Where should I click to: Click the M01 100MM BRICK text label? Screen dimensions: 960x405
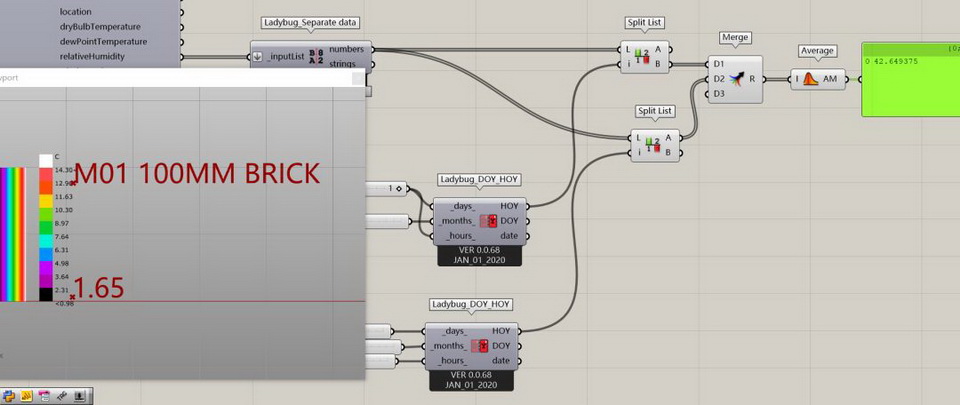197,172
